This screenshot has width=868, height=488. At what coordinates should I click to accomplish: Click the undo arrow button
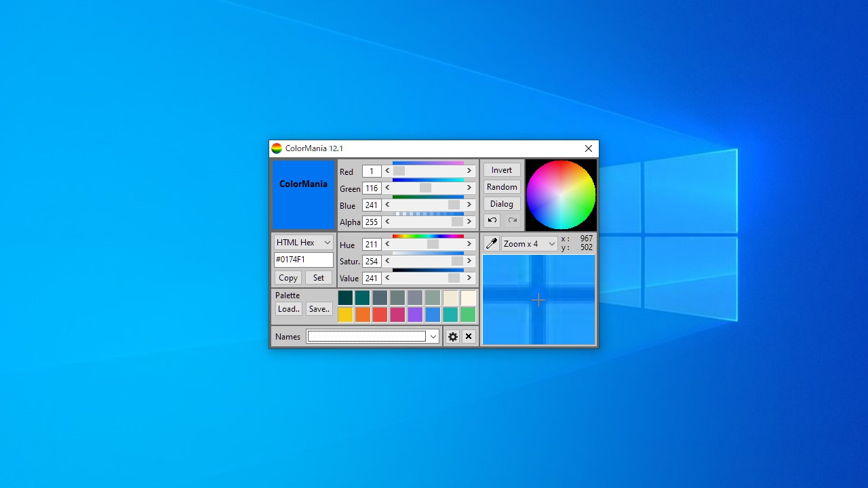click(x=492, y=220)
